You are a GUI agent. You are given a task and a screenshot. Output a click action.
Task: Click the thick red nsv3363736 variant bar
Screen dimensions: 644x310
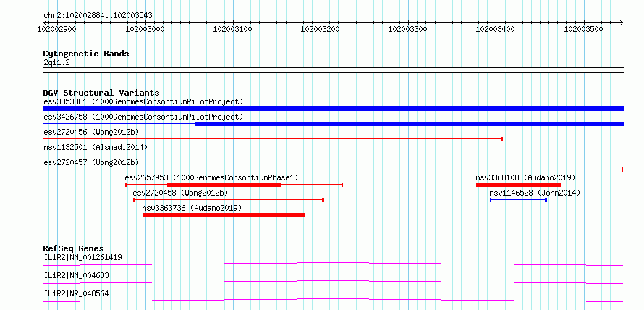(x=224, y=215)
